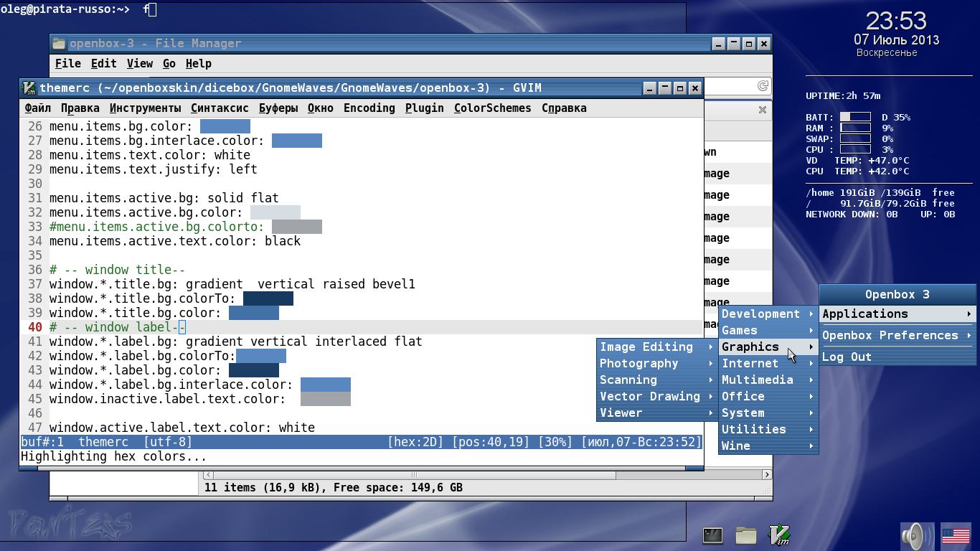Click the reload icon in File Manager toolbar
This screenshot has height=551, width=980.
click(763, 86)
